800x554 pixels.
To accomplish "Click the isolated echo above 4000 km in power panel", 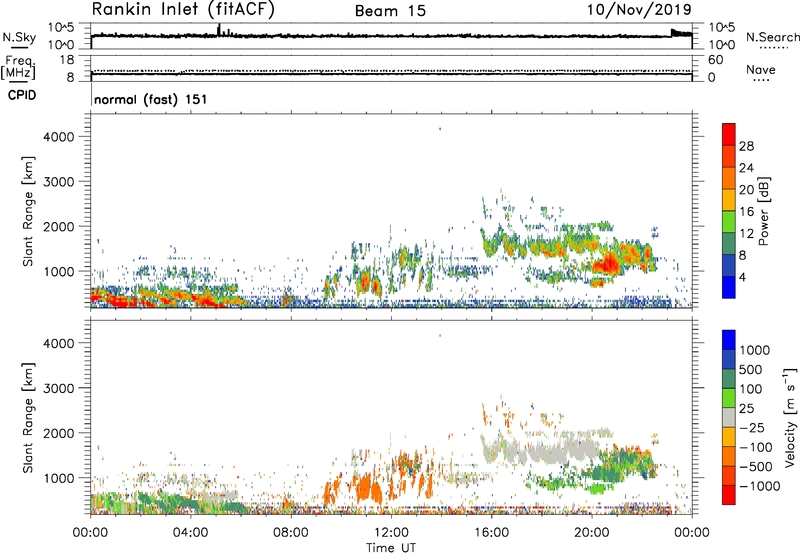I will [440, 129].
